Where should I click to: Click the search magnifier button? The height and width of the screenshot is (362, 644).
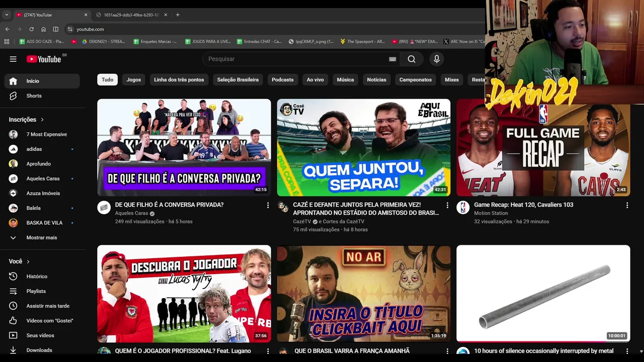click(412, 59)
